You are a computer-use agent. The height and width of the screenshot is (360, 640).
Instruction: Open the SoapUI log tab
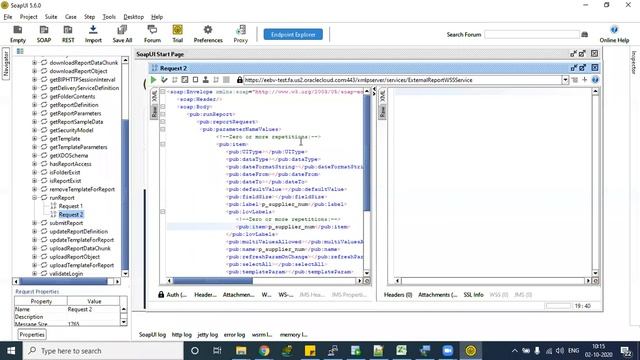152,334
